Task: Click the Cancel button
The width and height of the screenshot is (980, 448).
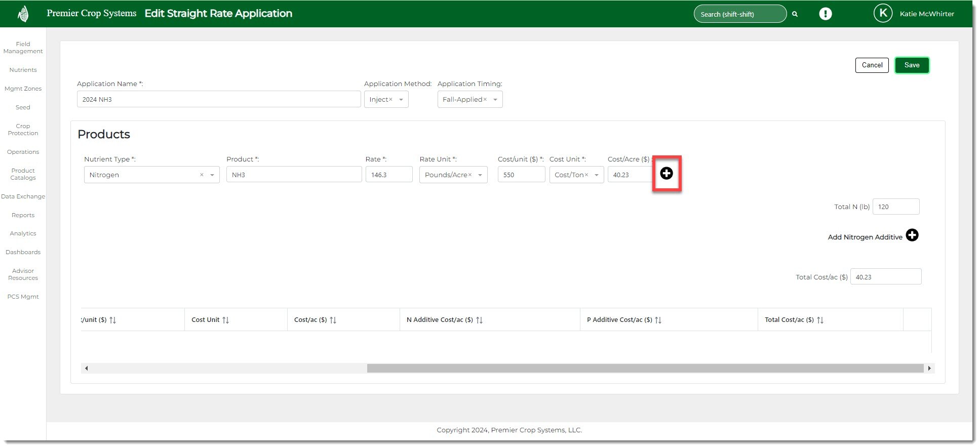Action: (872, 65)
